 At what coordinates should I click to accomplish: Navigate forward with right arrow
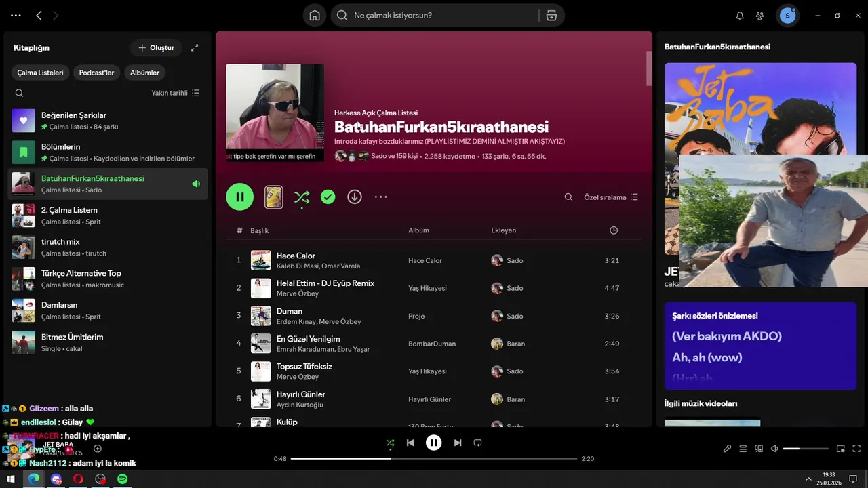pyautogui.click(x=56, y=15)
